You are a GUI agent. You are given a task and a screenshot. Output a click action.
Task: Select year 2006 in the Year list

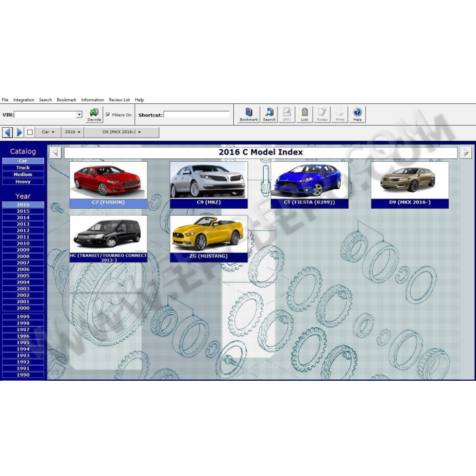click(23, 269)
